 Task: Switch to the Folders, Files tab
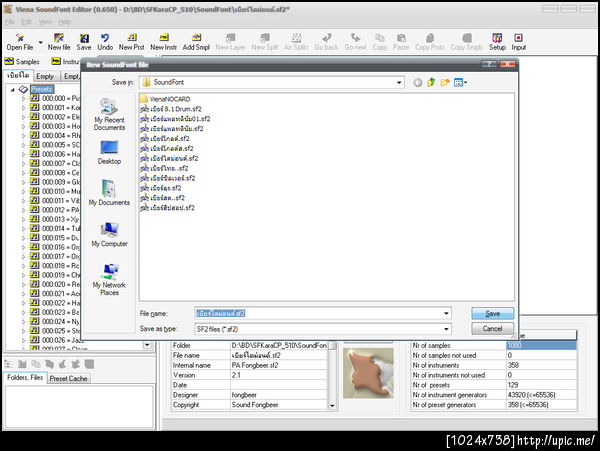[25, 378]
